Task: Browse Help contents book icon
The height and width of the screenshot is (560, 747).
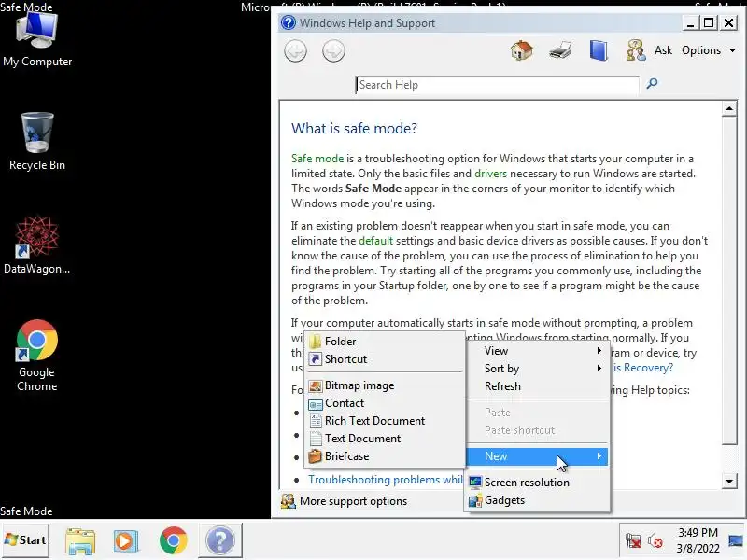Action: click(x=599, y=50)
